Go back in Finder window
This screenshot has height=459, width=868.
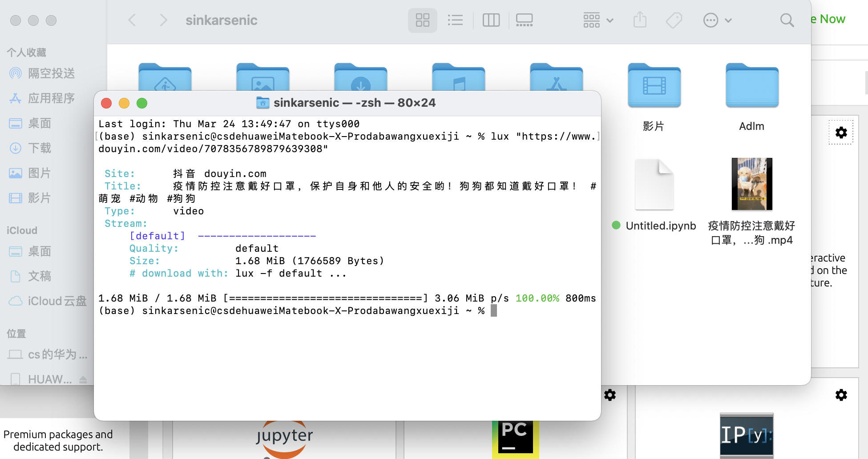(x=132, y=20)
